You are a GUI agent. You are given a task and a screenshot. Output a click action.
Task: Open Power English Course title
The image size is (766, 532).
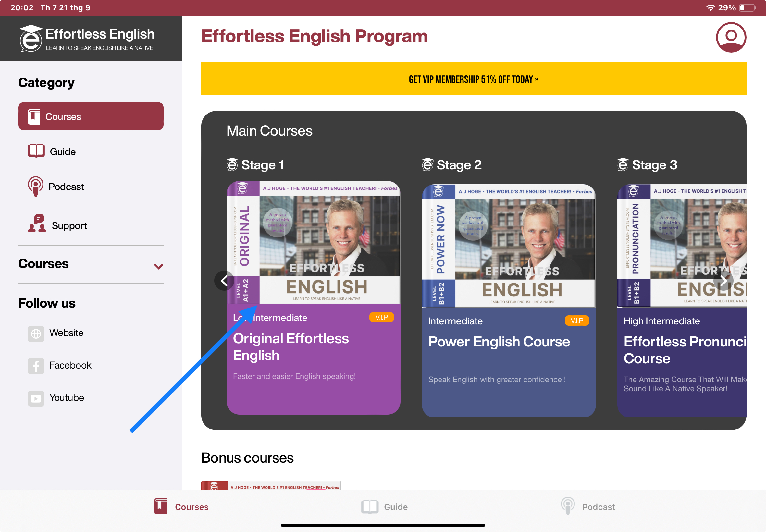click(x=499, y=342)
